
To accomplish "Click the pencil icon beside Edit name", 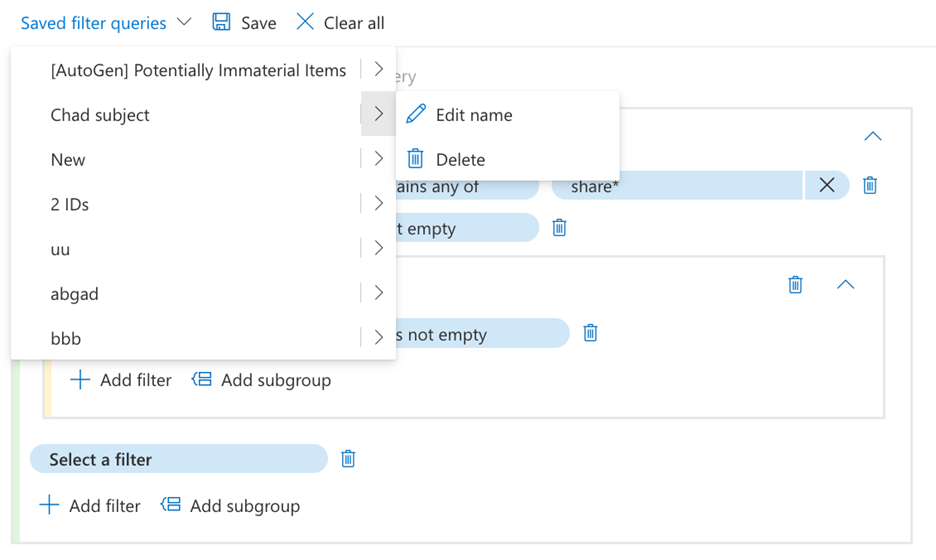I will point(416,115).
